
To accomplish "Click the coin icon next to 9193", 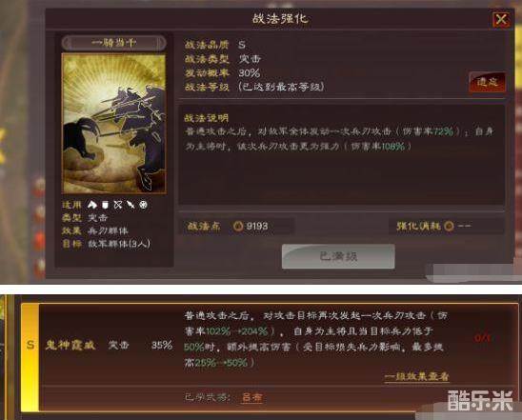I will (238, 227).
